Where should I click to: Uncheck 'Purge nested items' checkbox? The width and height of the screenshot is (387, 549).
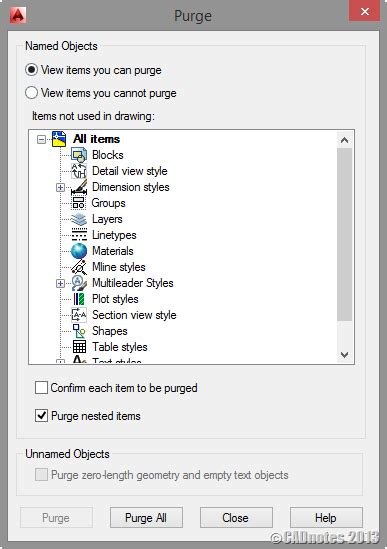pos(41,416)
